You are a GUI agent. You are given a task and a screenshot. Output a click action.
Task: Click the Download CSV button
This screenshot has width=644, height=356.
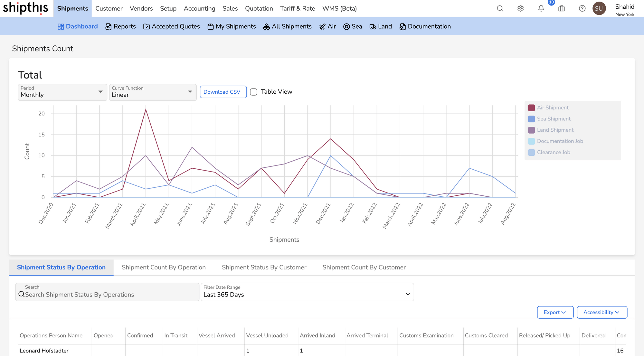point(223,92)
